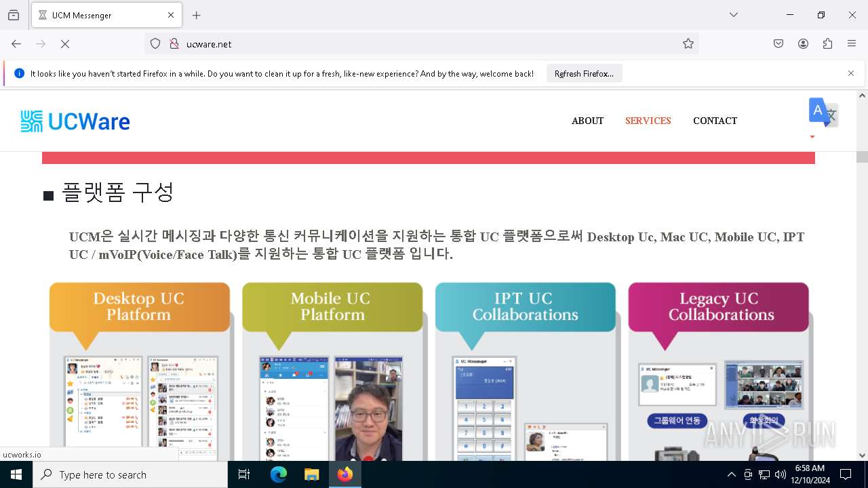The image size is (868, 488).
Task: Open the Save to Pocket icon
Action: coord(778,43)
